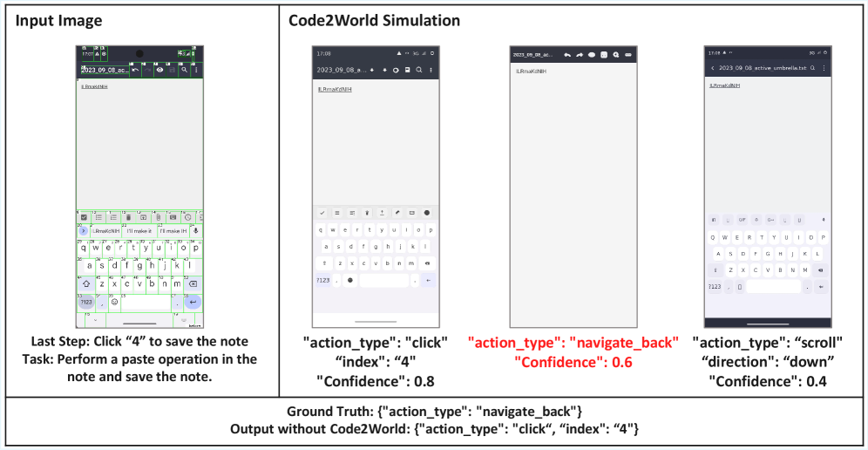Select the Ground Truth line of text

click(x=434, y=412)
